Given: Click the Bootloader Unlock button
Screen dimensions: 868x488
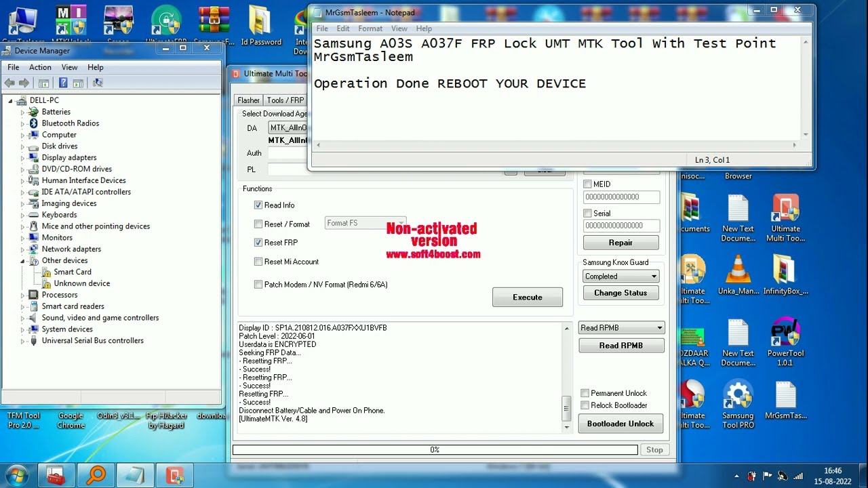Looking at the screenshot, I should click(620, 424).
